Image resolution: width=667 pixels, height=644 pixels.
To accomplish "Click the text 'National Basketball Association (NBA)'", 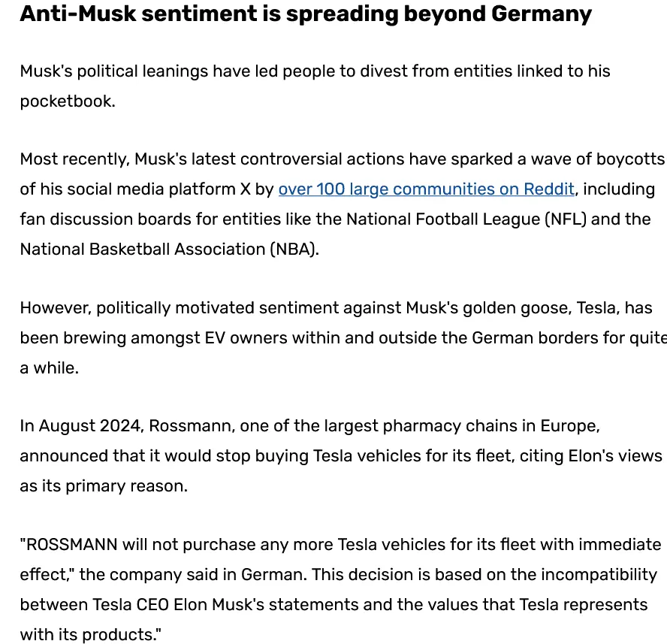I will 168,249.
